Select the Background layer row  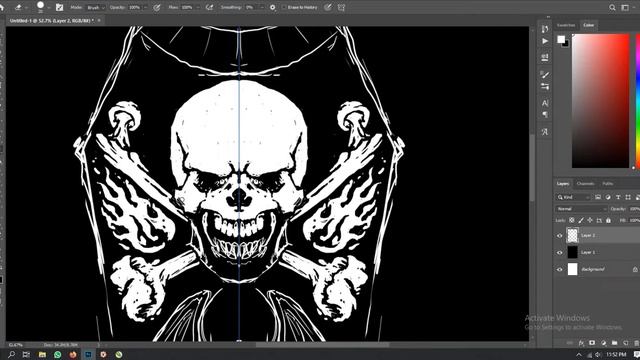[x=597, y=269]
